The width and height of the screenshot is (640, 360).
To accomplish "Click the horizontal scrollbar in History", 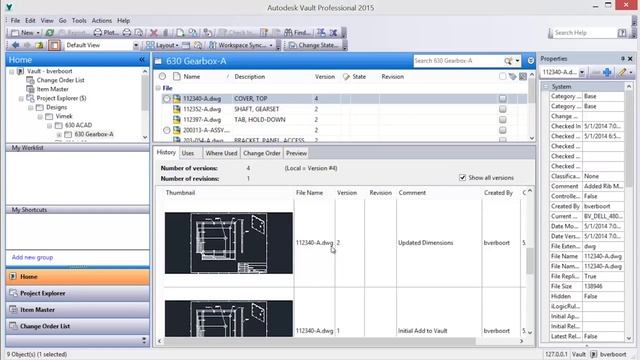I will pyautogui.click(x=320, y=341).
